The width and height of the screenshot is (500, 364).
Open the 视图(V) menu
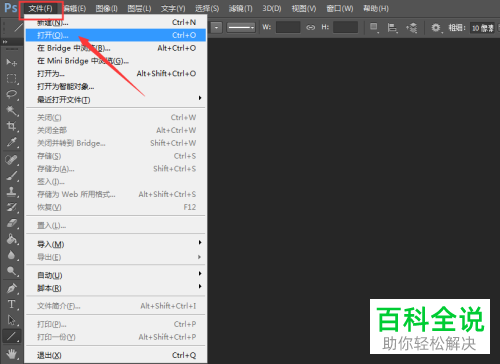click(x=304, y=9)
